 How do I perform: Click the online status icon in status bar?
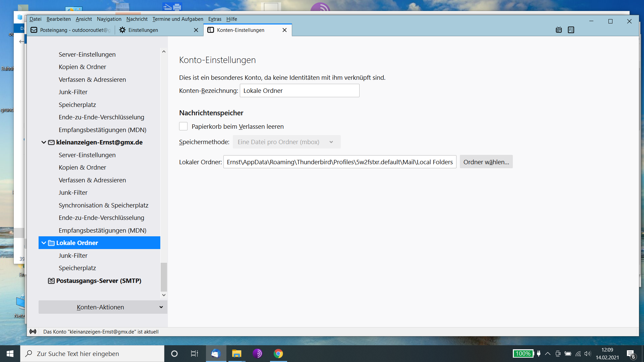tap(33, 331)
